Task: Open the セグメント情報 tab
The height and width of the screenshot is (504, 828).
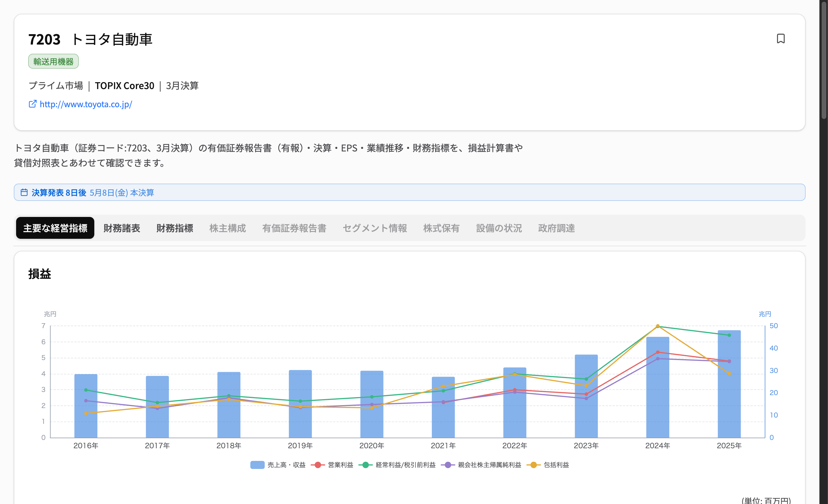Action: pos(375,228)
